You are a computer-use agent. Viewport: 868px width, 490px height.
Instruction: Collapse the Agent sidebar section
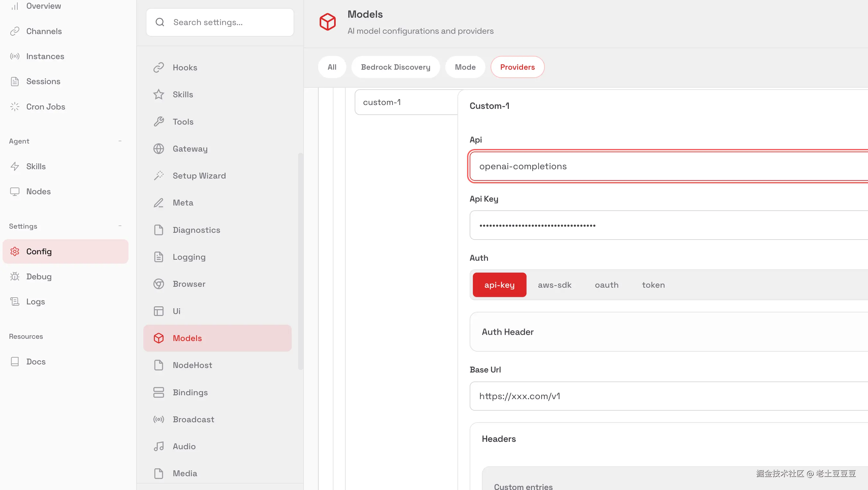(120, 141)
